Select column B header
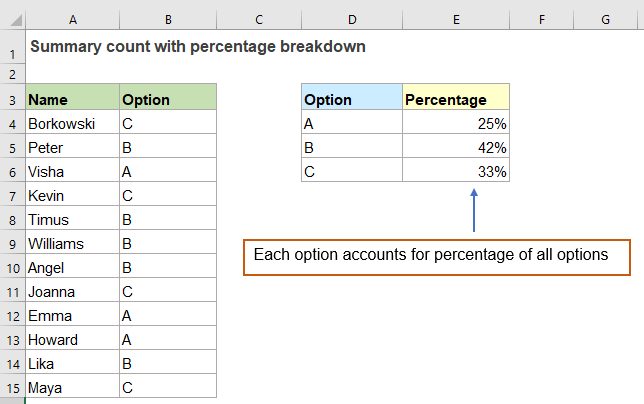This screenshot has height=404, width=644. [x=167, y=19]
